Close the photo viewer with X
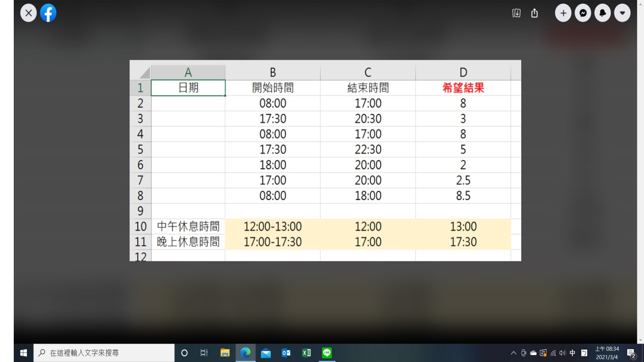The image size is (644, 362). click(29, 13)
